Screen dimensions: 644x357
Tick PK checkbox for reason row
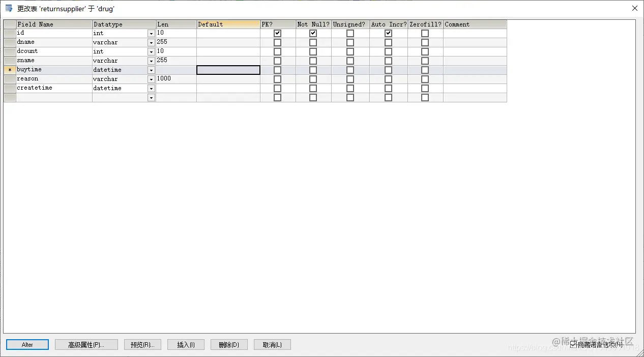(277, 79)
